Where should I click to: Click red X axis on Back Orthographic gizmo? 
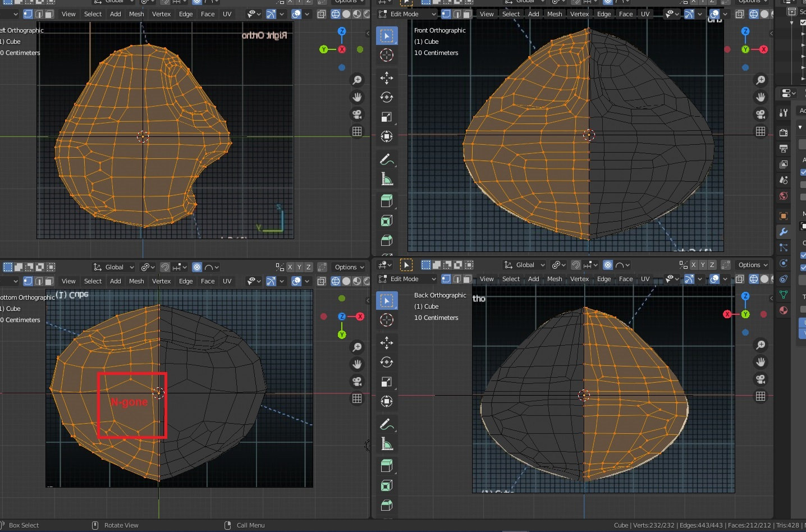(x=727, y=314)
